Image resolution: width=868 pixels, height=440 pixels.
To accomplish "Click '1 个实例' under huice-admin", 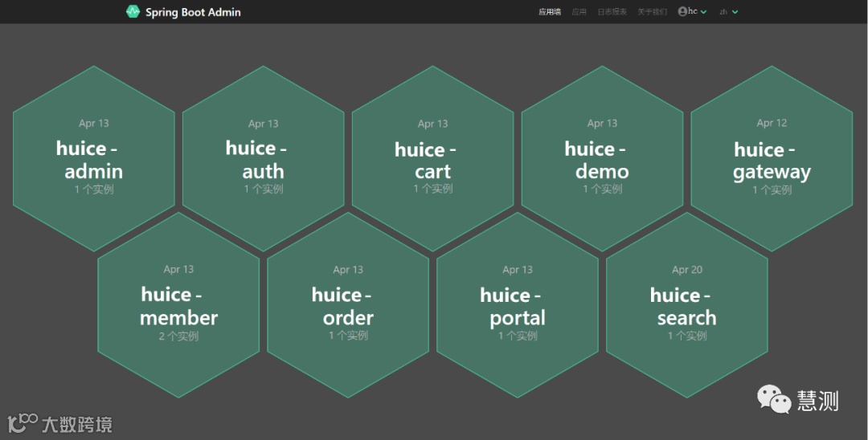I will pos(94,189).
